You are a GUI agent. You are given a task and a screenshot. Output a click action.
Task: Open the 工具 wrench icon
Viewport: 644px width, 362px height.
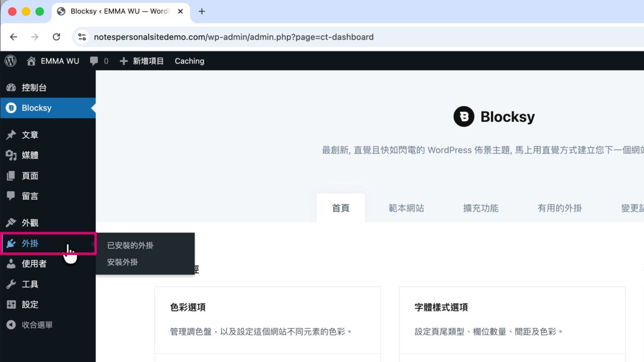pos(11,284)
